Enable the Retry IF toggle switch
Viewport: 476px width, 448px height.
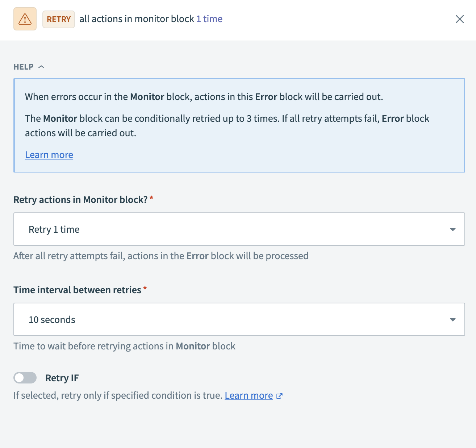click(25, 378)
